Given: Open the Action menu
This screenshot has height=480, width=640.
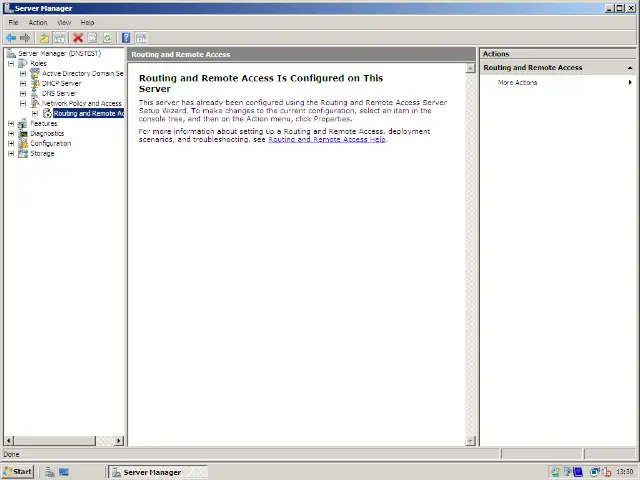Looking at the screenshot, I should coord(38,22).
